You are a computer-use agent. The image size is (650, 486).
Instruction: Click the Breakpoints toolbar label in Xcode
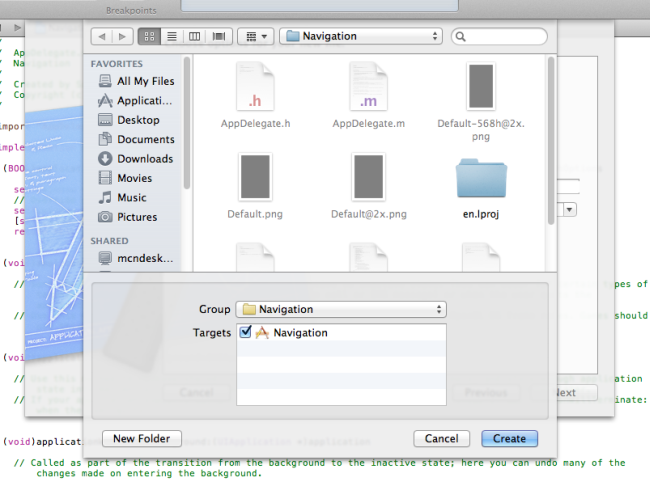click(x=131, y=10)
